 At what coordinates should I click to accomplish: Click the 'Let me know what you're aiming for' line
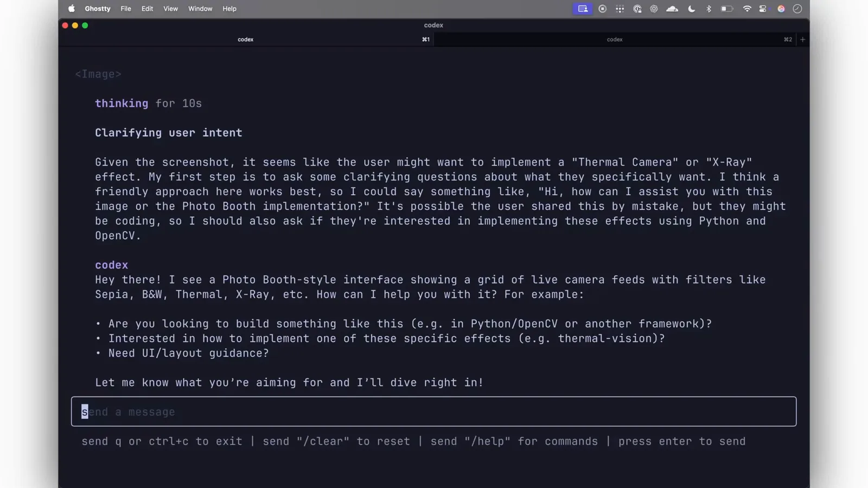289,383
